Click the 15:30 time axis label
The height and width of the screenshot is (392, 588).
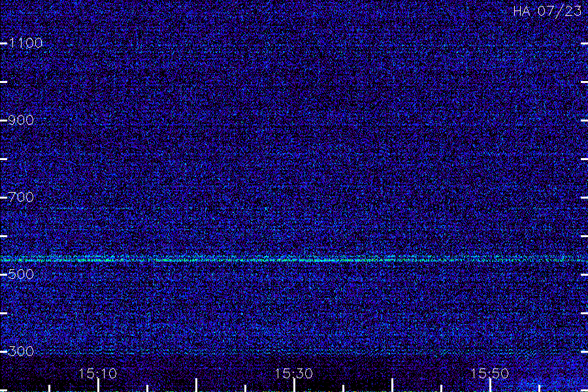click(x=294, y=374)
